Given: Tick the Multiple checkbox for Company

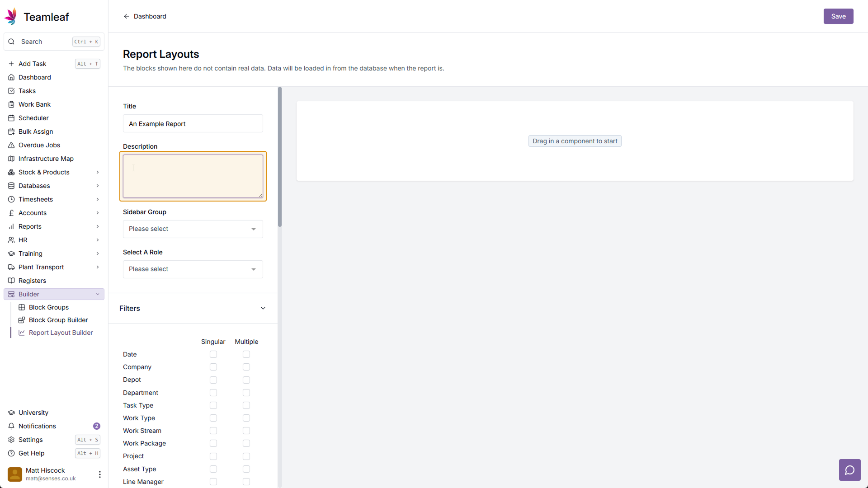Looking at the screenshot, I should 246,367.
